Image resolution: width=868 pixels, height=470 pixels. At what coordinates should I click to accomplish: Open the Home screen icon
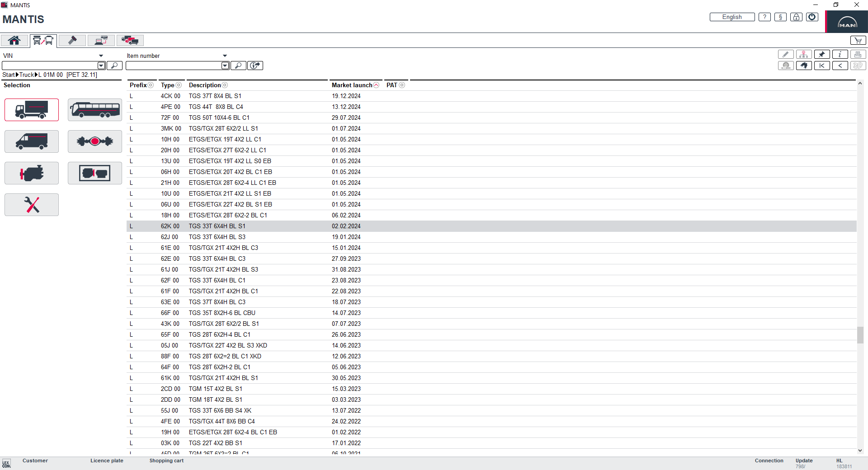[x=14, y=40]
